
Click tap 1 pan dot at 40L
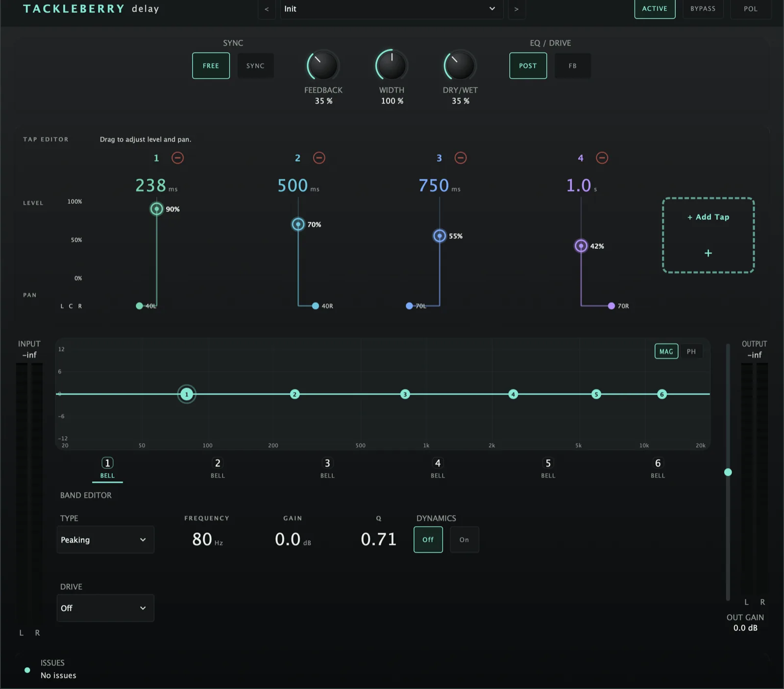pyautogui.click(x=139, y=306)
